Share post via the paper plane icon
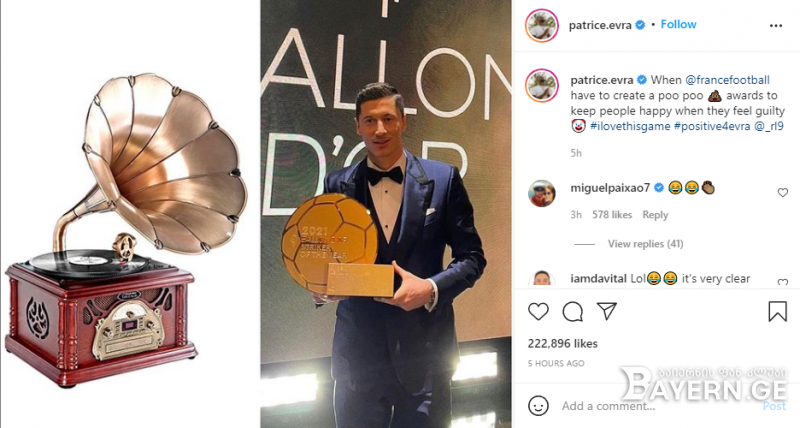The width and height of the screenshot is (800, 428). pos(607,311)
